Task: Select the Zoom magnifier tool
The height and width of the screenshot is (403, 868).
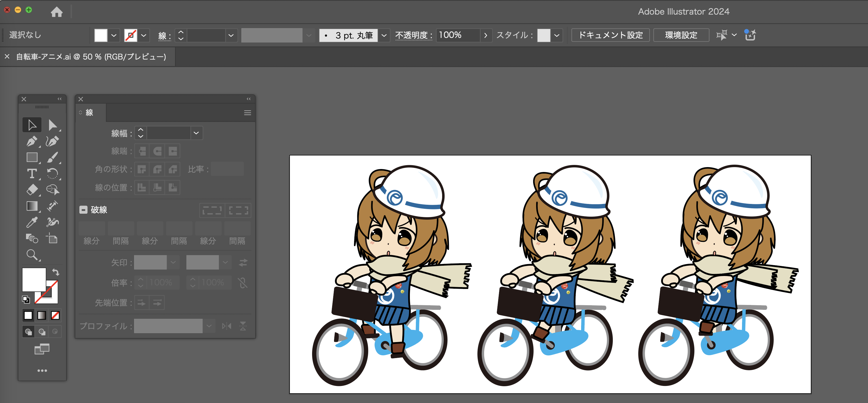Action: 32,255
